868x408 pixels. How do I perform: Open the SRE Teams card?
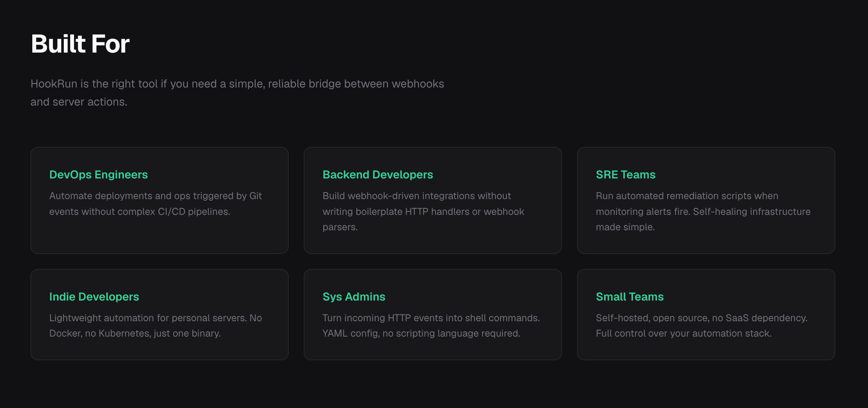coord(706,200)
